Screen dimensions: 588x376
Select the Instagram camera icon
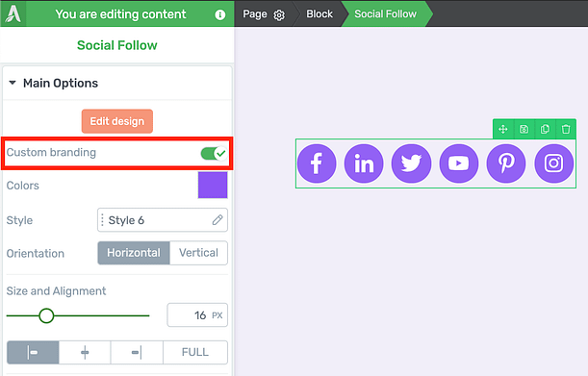coord(554,163)
